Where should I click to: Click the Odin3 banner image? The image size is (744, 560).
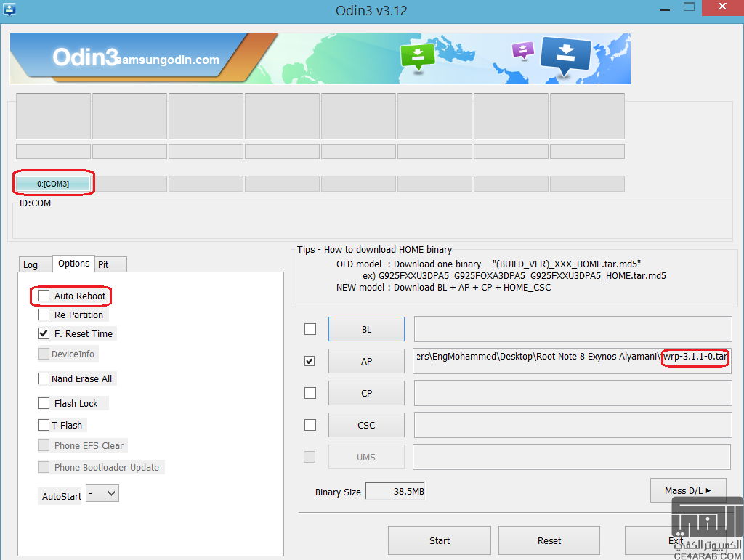pyautogui.click(x=320, y=59)
